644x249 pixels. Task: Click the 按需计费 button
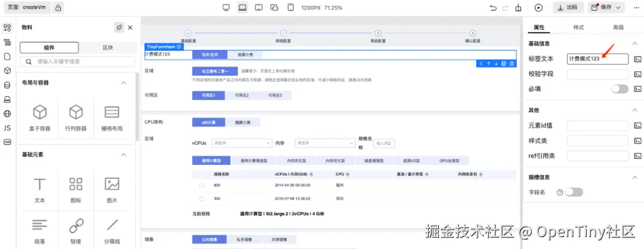click(x=245, y=55)
